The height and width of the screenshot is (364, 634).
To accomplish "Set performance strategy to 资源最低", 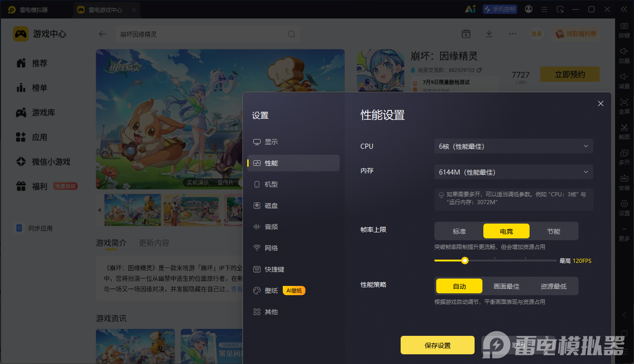I will pos(554,286).
